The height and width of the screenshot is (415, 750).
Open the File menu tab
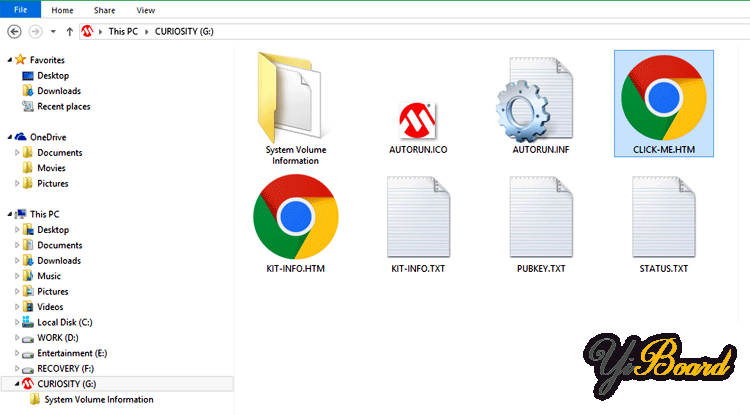(21, 10)
